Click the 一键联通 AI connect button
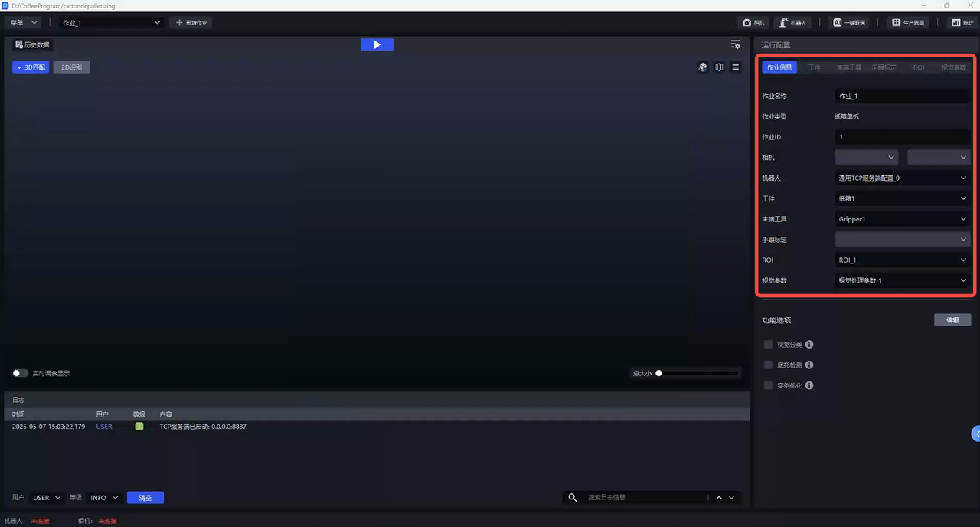This screenshot has width=980, height=527. [849, 23]
